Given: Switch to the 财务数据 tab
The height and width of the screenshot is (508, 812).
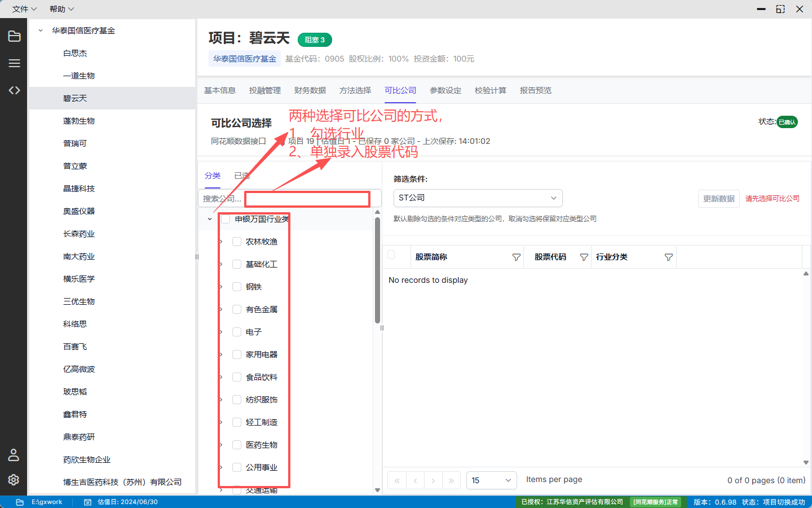Looking at the screenshot, I should click(x=310, y=90).
